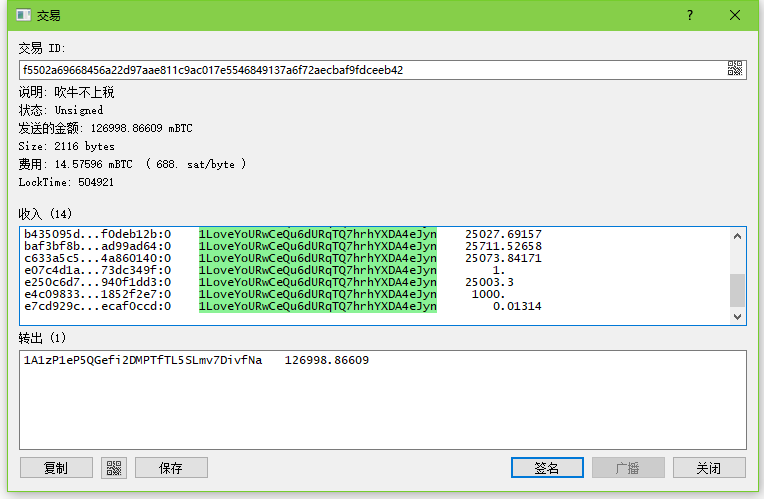This screenshot has width=766, height=499.
Task: Select input row e7cd929c...ecaf0ccd:0
Action: [x=97, y=306]
